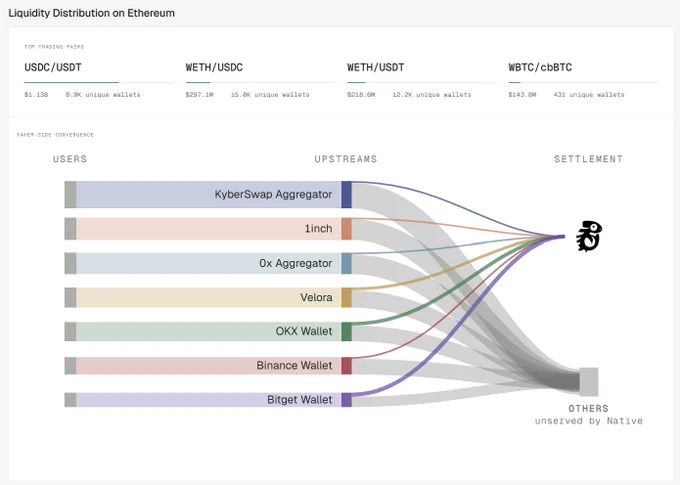Click the 1inch upstream bar
The width and height of the screenshot is (680, 485).
point(209,229)
